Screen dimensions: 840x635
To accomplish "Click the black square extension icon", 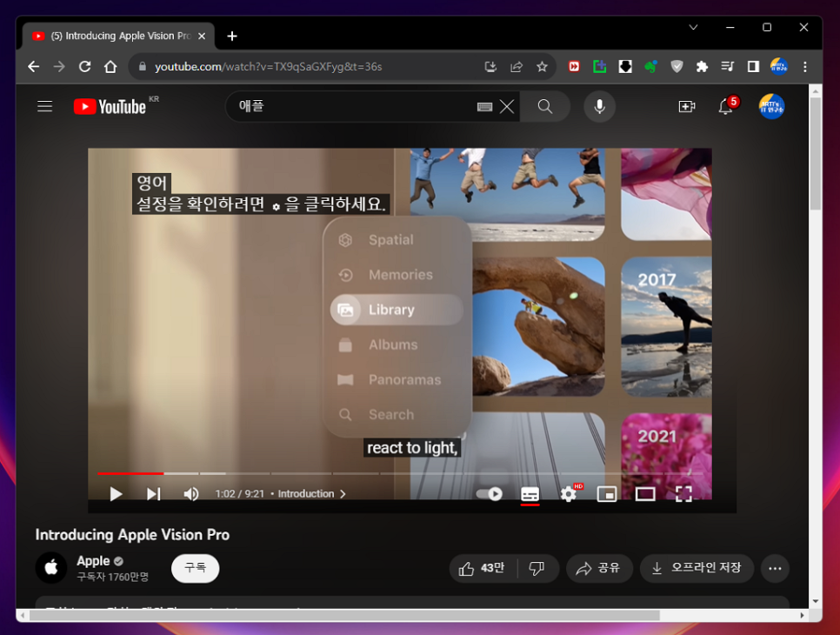I will click(625, 66).
